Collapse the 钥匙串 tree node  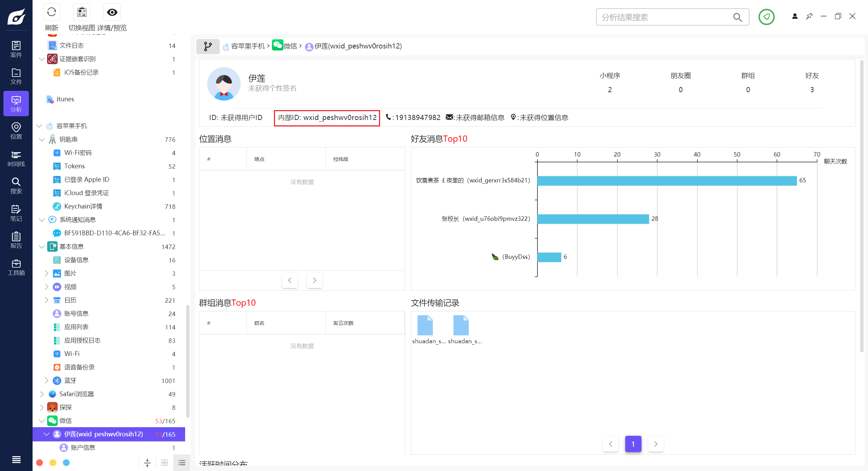click(42, 140)
